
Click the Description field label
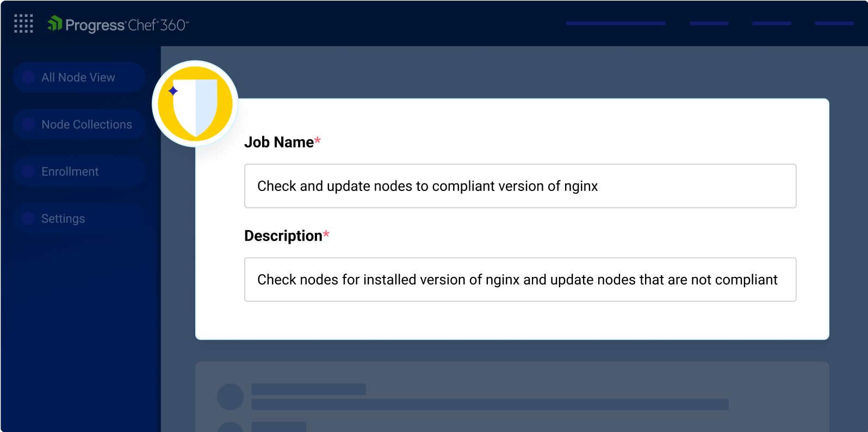(283, 236)
